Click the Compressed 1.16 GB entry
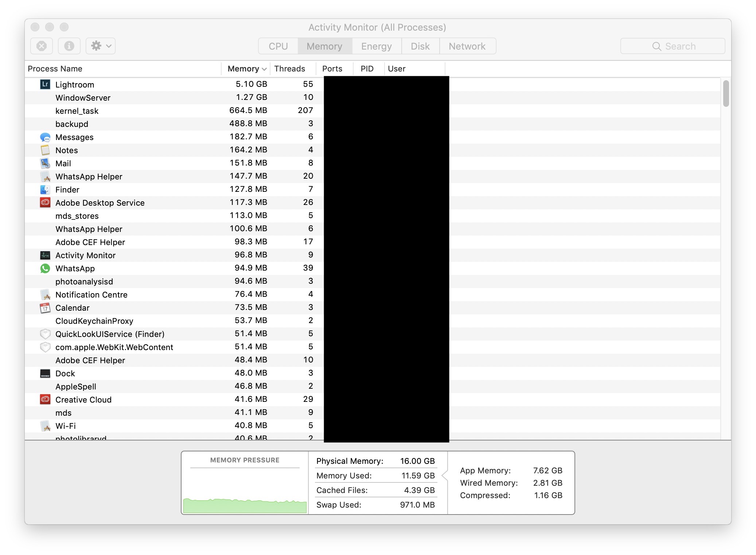This screenshot has width=756, height=555. (x=511, y=495)
